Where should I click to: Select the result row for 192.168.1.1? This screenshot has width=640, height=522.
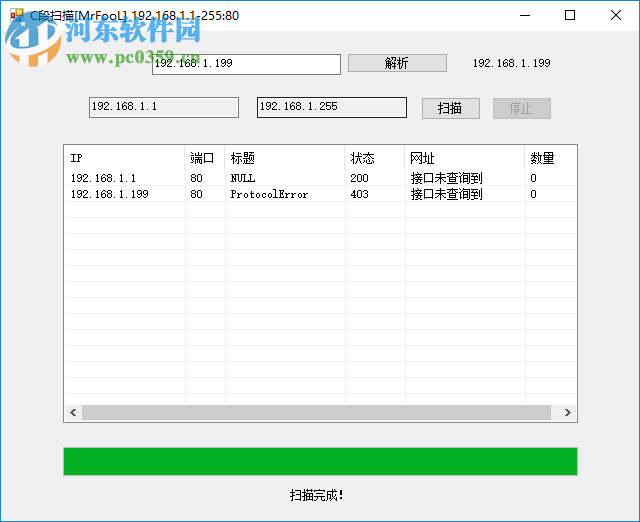(x=320, y=178)
